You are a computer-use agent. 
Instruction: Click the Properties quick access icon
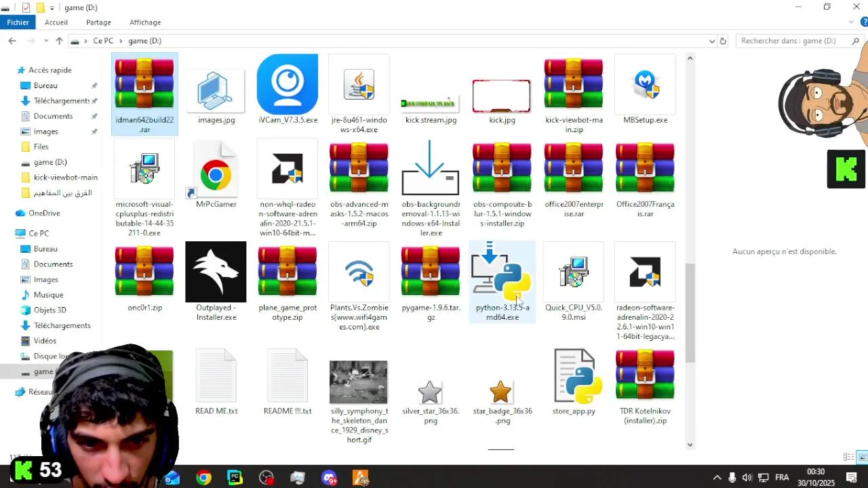coord(26,7)
